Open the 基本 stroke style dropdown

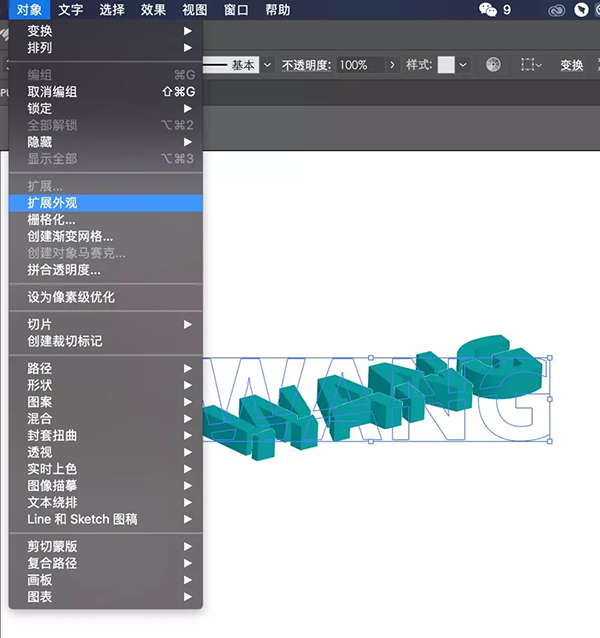[x=267, y=65]
